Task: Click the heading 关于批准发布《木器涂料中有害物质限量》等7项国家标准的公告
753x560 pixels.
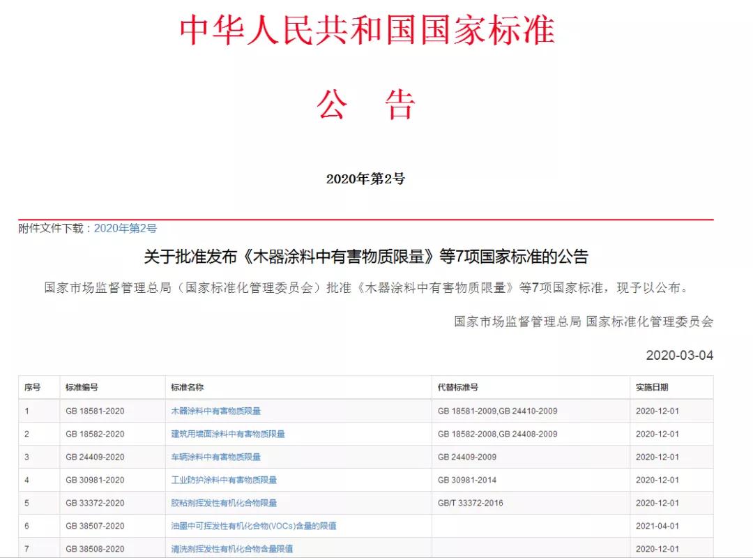Action: click(366, 257)
